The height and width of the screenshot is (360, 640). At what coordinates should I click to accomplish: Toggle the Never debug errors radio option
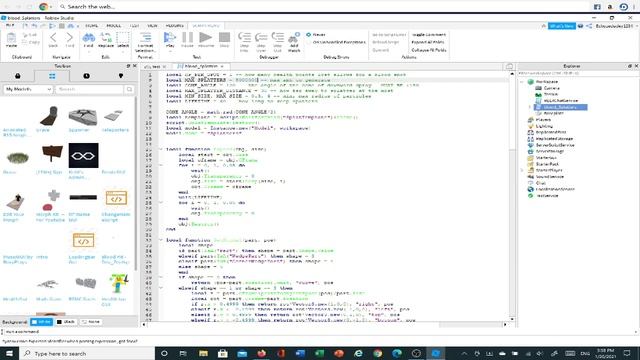click(x=309, y=35)
